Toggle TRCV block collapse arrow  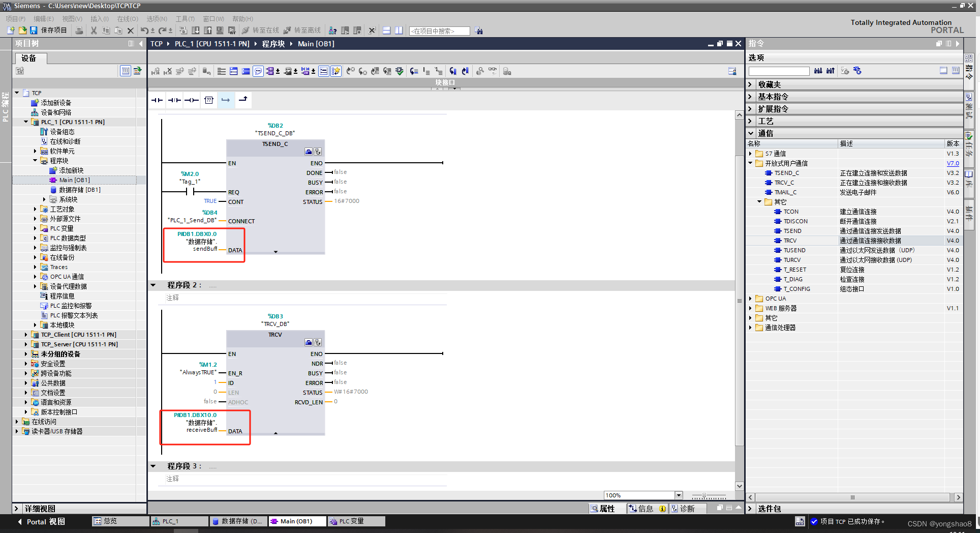(275, 433)
